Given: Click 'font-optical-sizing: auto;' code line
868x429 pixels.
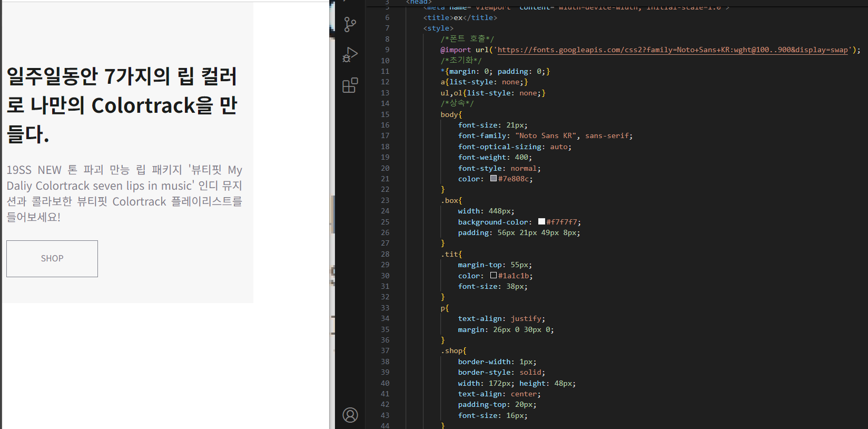Looking at the screenshot, I should click(515, 147).
